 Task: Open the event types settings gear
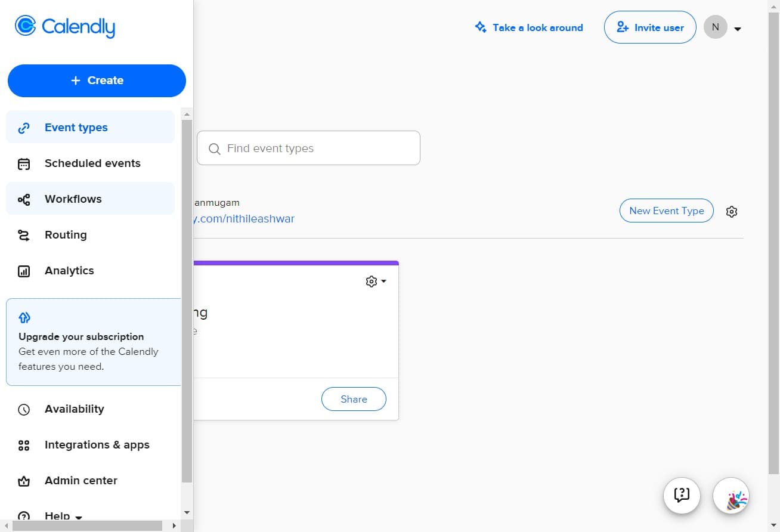coord(732,211)
